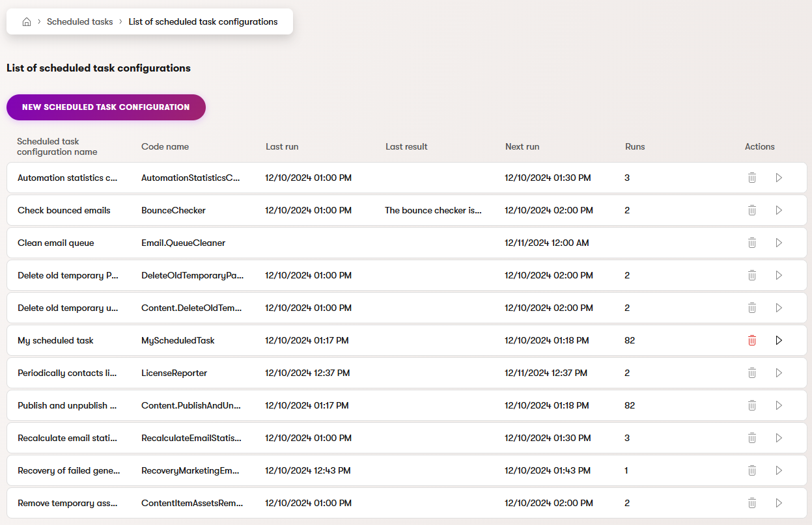Delete the My scheduled task row
This screenshot has height=525, width=812.
tap(752, 340)
